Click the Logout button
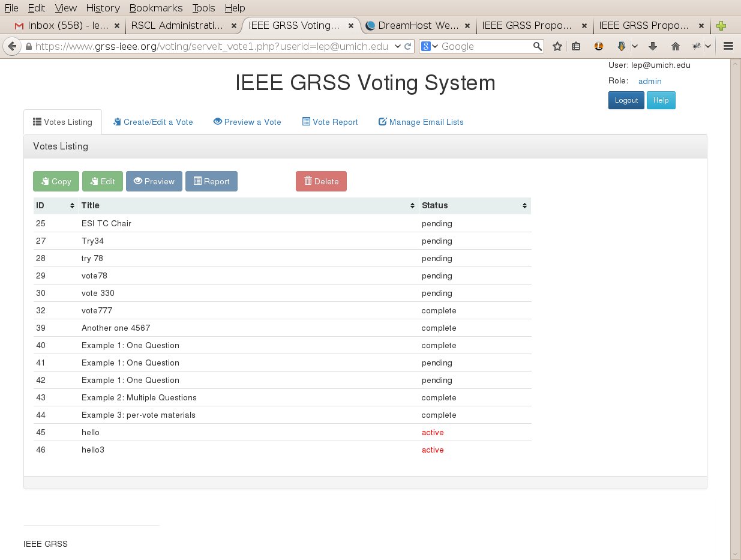The width and height of the screenshot is (741, 560). tap(626, 100)
